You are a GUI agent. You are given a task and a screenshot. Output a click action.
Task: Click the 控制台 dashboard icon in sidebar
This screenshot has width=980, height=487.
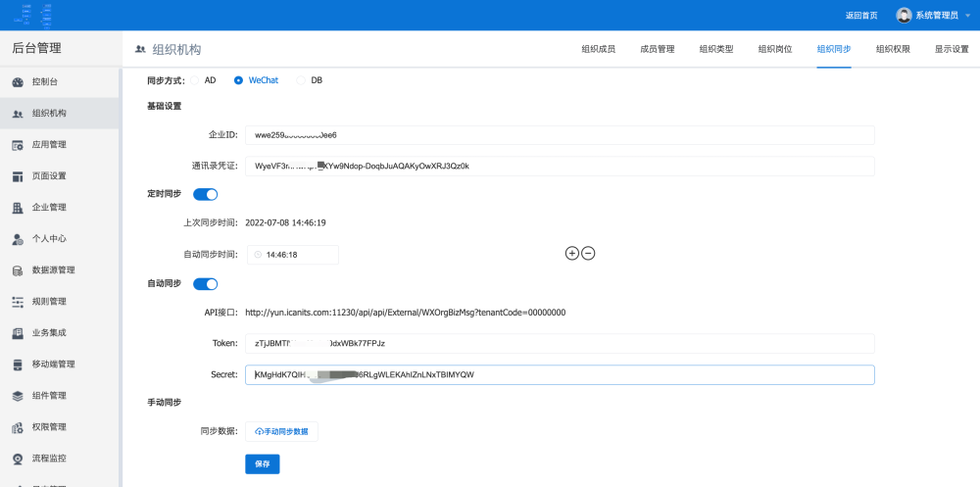tap(18, 82)
